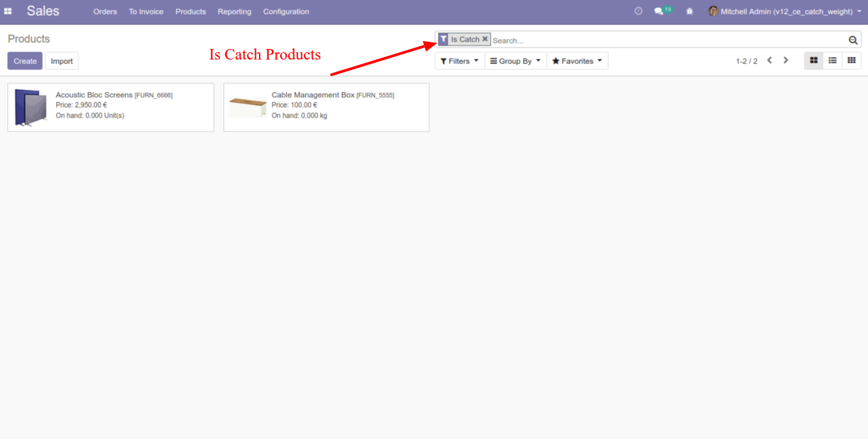The width and height of the screenshot is (868, 439).
Task: Open the conversations chat icon
Action: pos(659,11)
